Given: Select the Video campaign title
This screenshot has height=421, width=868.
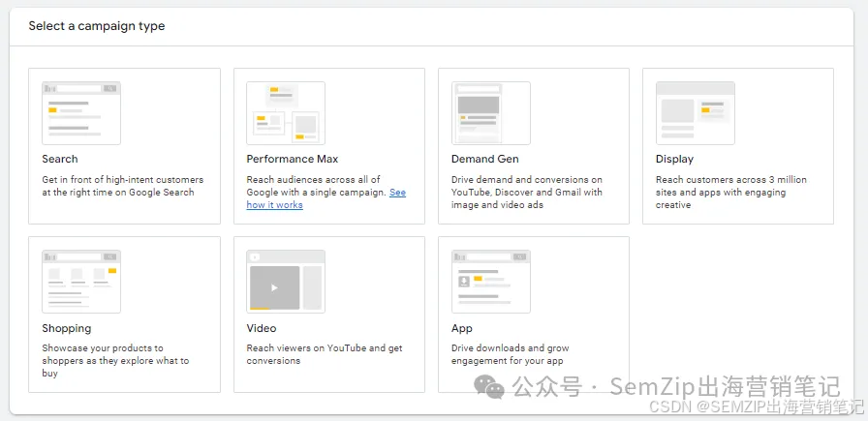Looking at the screenshot, I should [262, 328].
